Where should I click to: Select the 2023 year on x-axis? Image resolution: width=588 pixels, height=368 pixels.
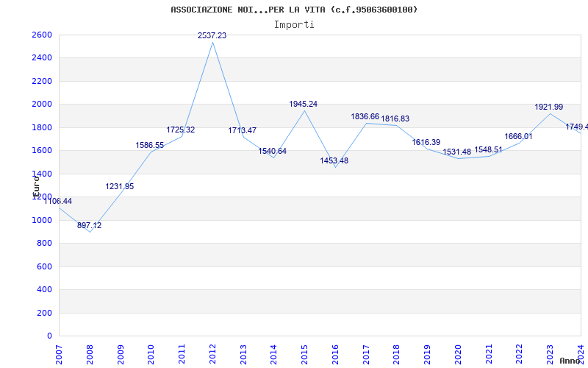tap(550, 355)
